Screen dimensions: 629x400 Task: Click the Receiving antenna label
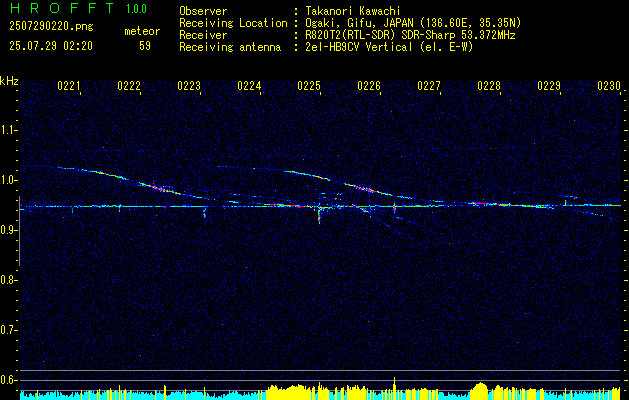coord(230,47)
